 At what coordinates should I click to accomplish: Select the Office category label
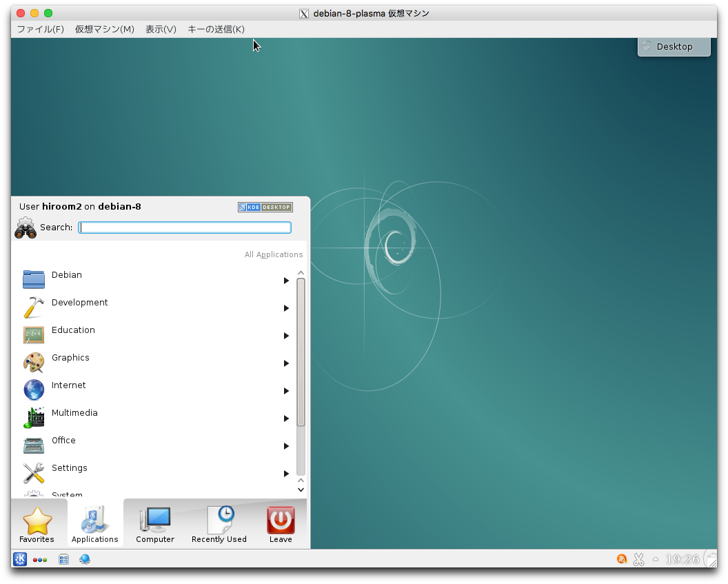(63, 440)
